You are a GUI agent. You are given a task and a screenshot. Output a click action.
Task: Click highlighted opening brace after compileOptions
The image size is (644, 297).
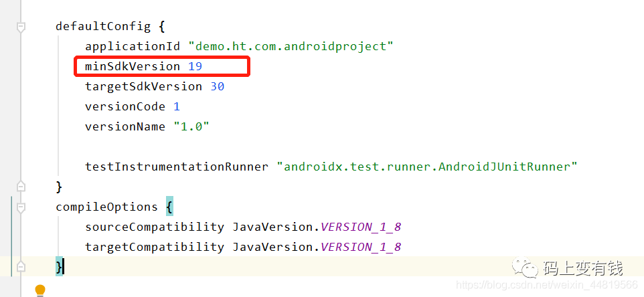point(169,207)
